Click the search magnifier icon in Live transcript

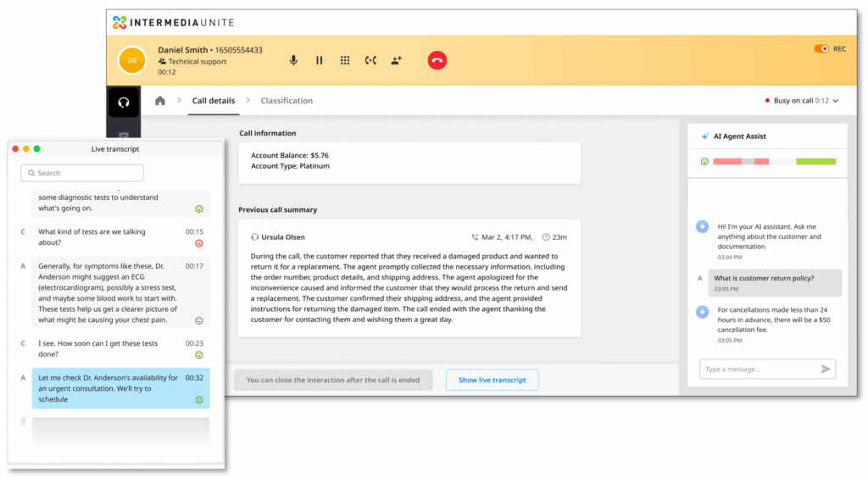point(31,173)
